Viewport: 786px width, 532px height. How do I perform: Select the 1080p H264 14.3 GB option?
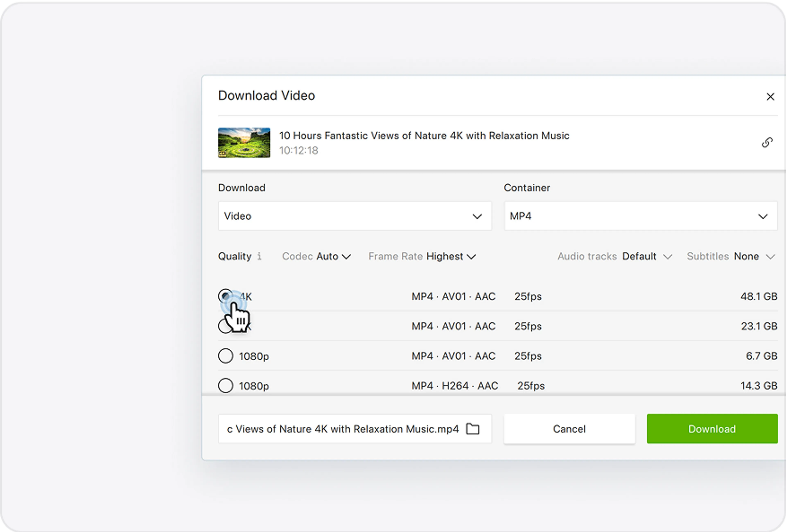click(x=225, y=386)
